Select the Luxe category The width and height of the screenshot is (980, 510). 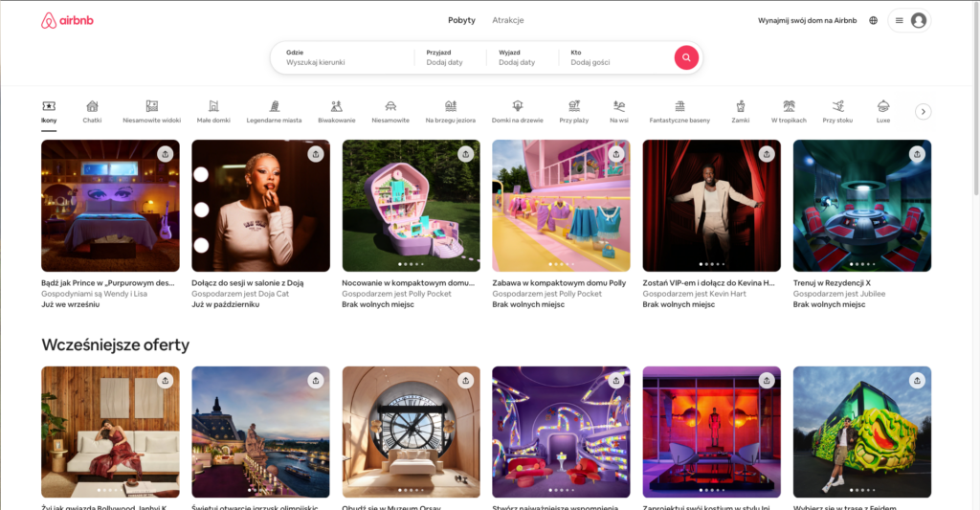coord(883,111)
